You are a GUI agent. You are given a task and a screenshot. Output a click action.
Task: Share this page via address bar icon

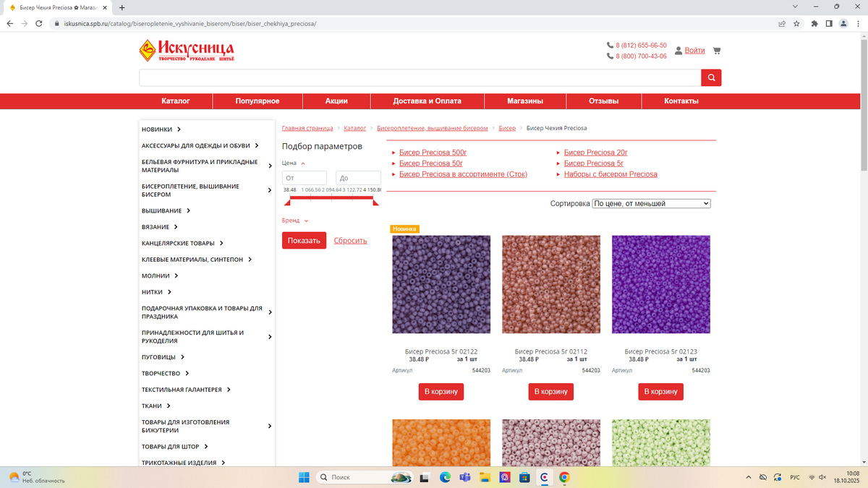point(782,23)
